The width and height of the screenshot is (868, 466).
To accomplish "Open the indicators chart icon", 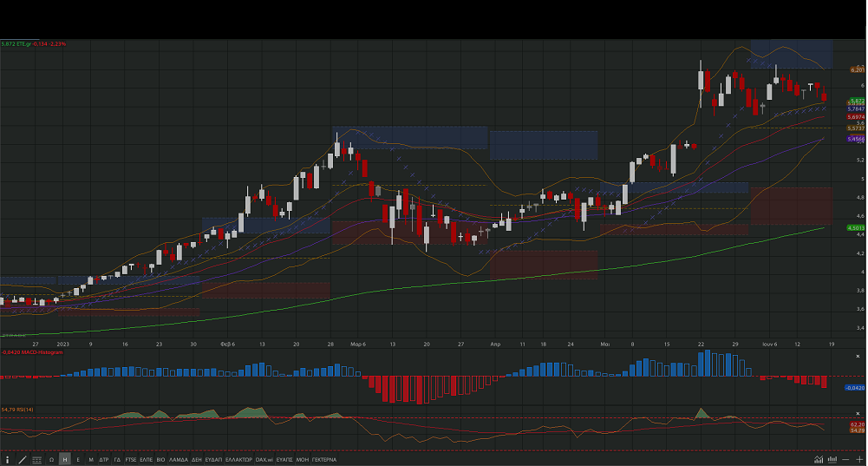I will coord(819,459).
